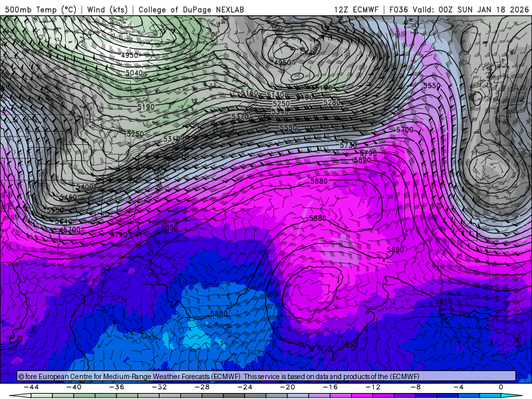Click the 5400 contour label
The width and height of the screenshot is (532, 399).
[x=84, y=187]
